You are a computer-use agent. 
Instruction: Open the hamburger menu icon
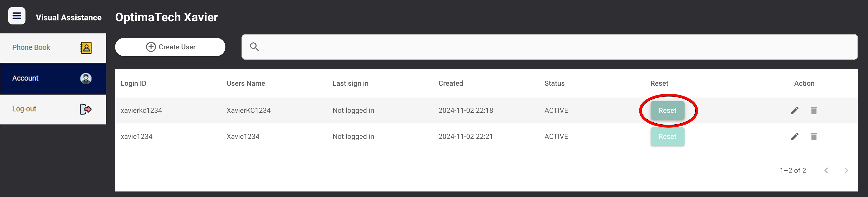click(x=17, y=16)
